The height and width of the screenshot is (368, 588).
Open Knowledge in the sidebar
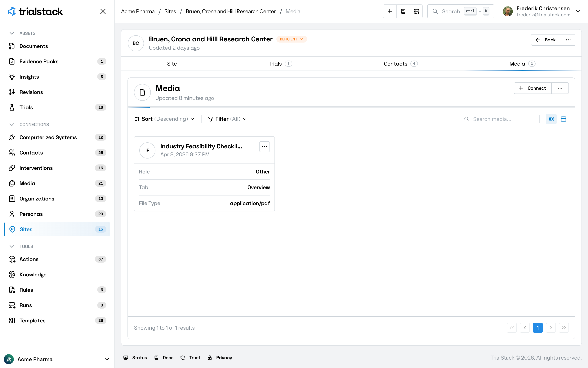click(x=57, y=274)
